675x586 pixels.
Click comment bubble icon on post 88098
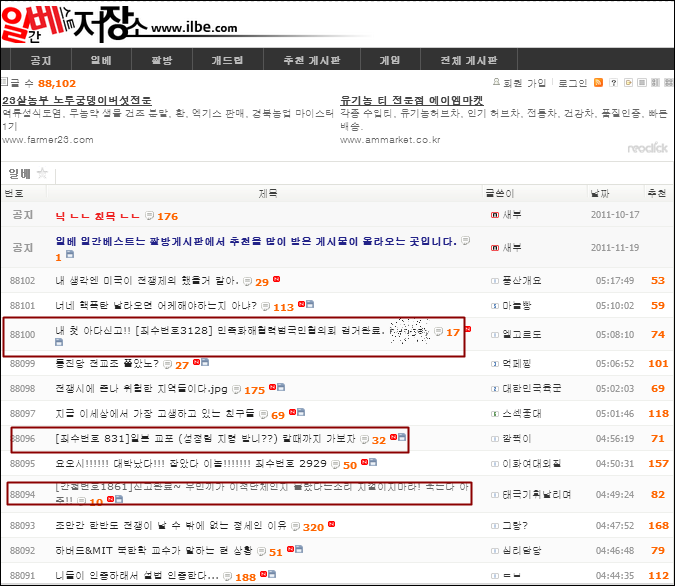[x=236, y=389]
